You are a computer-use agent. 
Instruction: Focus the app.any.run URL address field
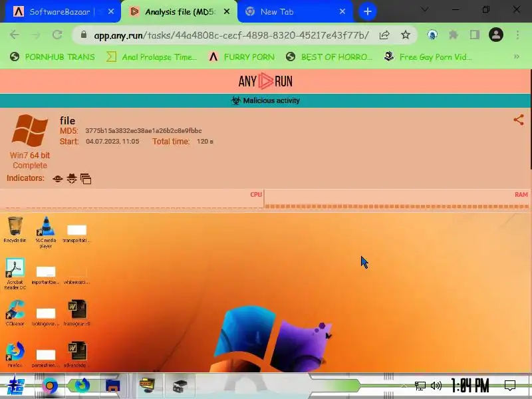231,35
